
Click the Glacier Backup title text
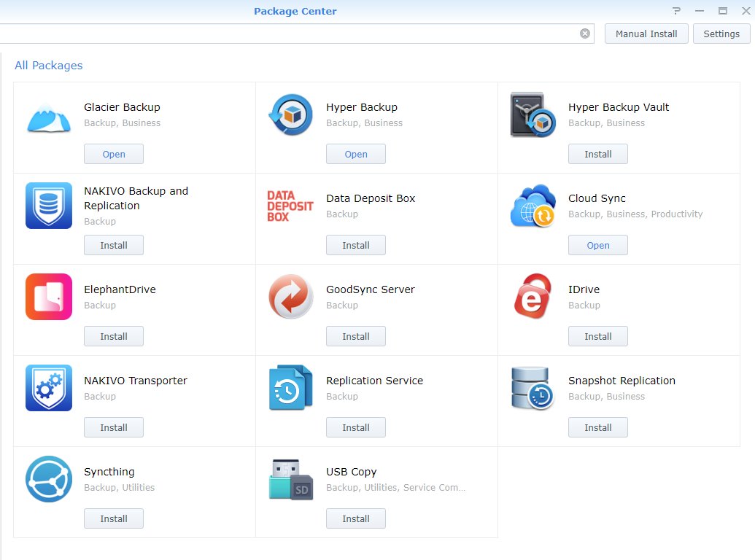click(x=123, y=107)
